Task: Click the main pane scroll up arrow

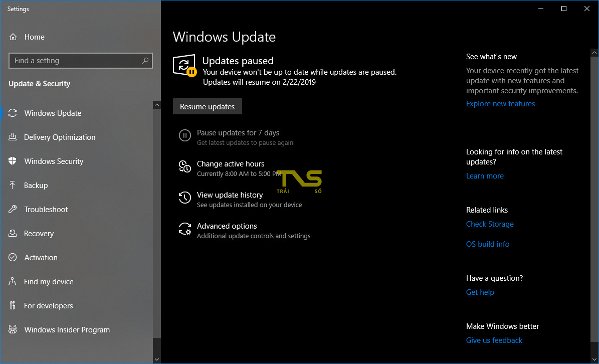Action: 594,52
